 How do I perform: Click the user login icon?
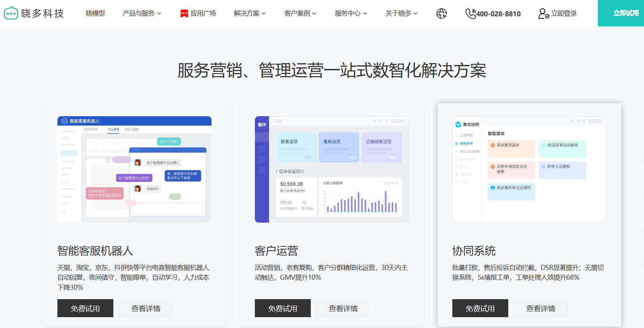(544, 13)
